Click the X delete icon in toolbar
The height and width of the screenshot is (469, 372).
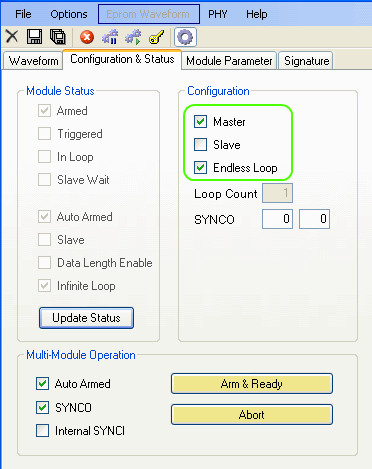[12, 36]
